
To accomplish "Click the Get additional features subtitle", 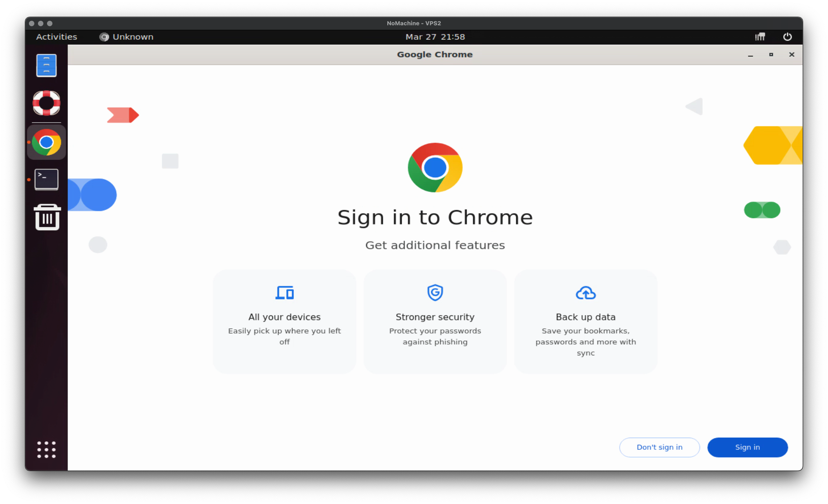I will point(435,245).
